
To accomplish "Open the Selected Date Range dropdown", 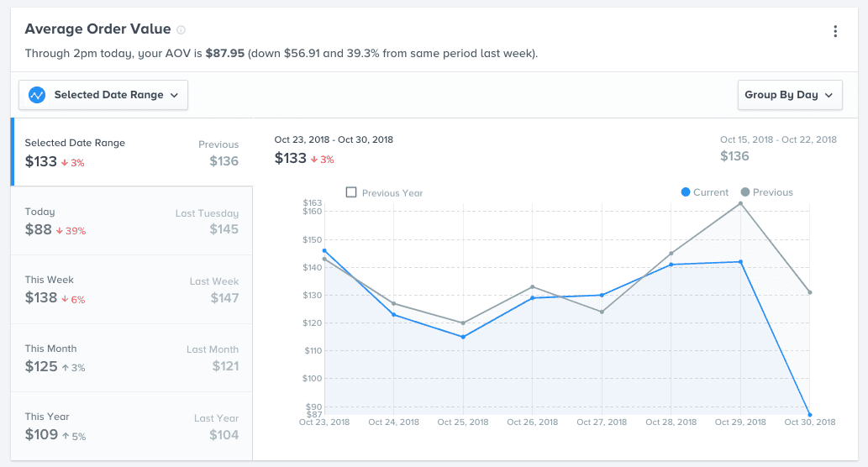I will point(104,95).
